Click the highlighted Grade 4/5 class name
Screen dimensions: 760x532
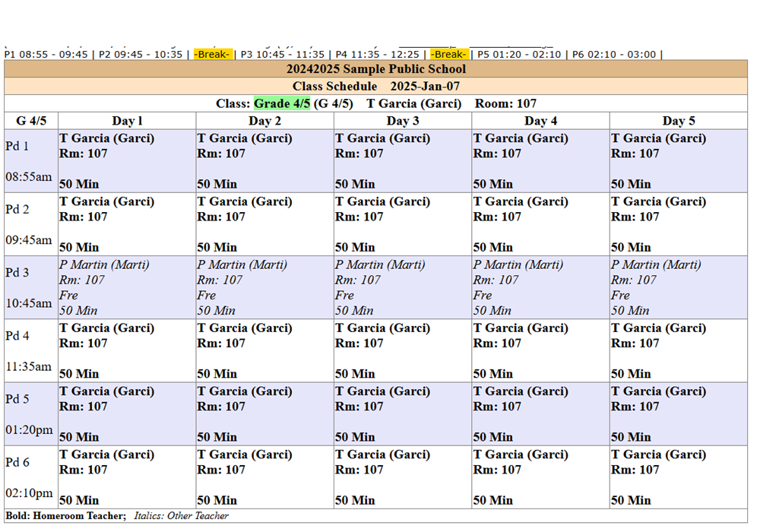(x=282, y=103)
